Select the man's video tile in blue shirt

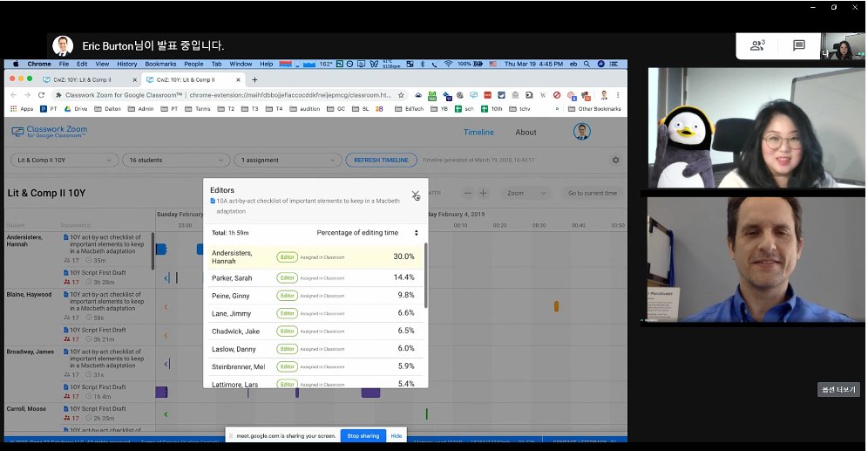point(756,259)
